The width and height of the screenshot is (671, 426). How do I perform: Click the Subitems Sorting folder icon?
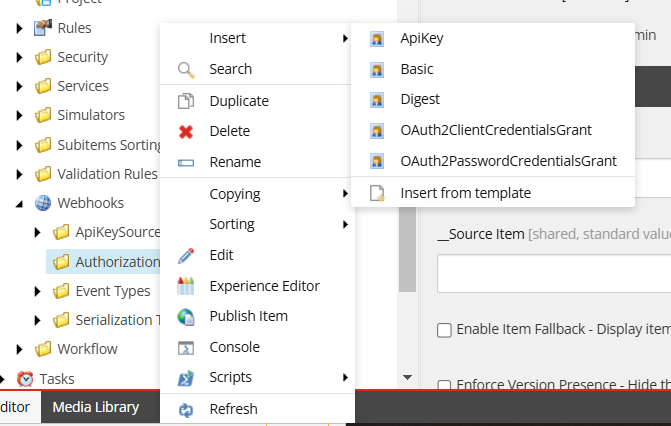43,145
